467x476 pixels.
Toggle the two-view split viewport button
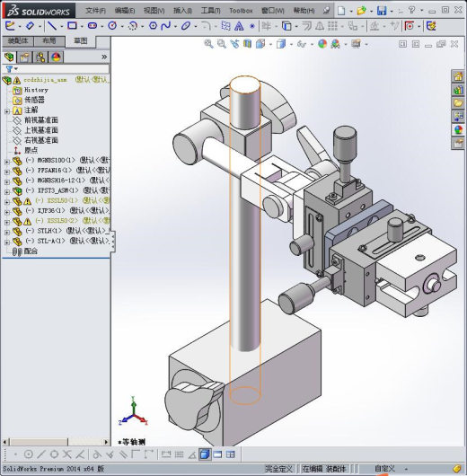217,454
